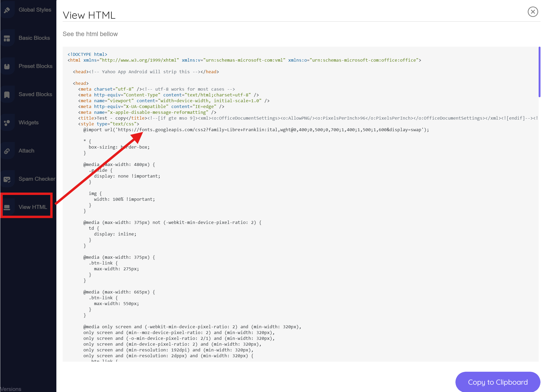Open the Widgets panel label
541x392 pixels.
pyautogui.click(x=28, y=122)
